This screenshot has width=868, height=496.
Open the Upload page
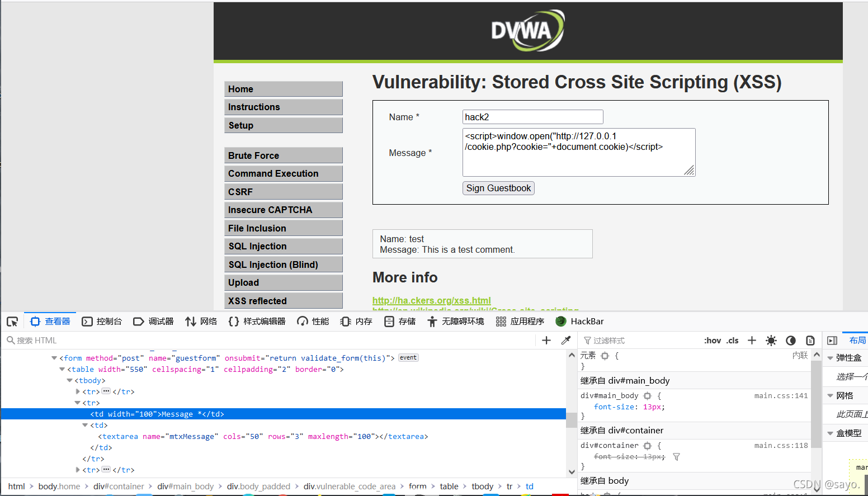(284, 282)
